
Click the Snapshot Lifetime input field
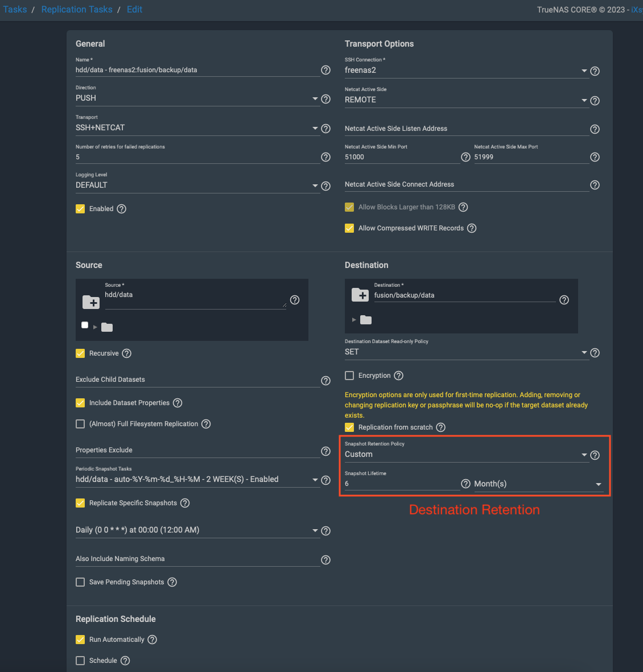(401, 484)
